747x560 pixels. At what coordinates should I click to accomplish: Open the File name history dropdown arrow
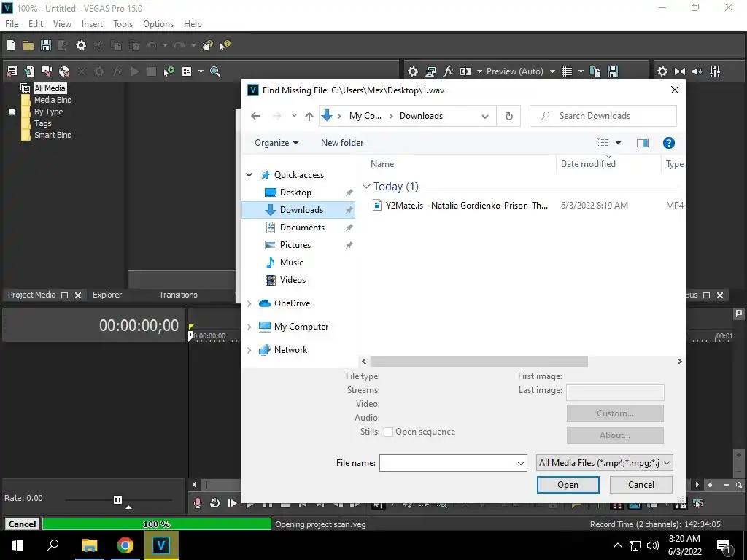click(521, 463)
